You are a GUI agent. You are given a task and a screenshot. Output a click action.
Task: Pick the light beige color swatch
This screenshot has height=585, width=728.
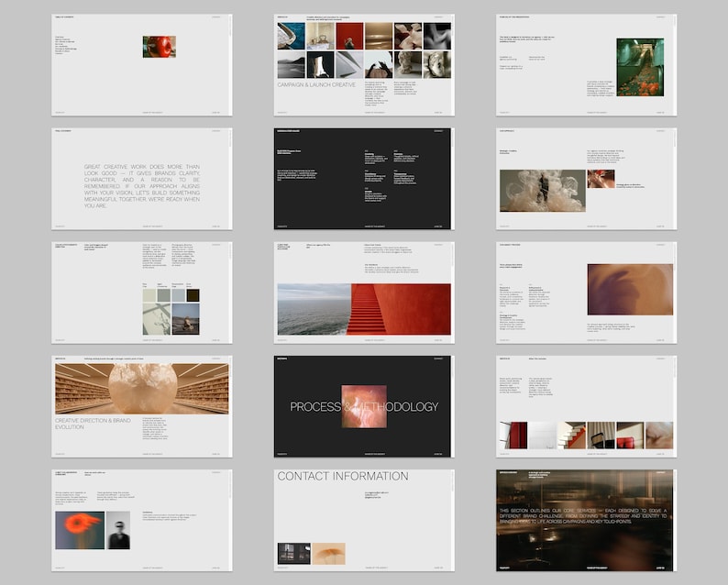[149, 295]
